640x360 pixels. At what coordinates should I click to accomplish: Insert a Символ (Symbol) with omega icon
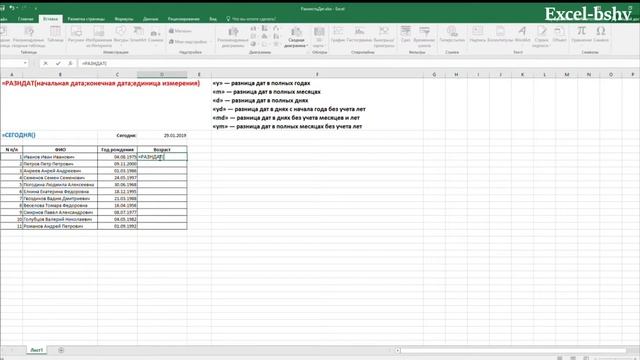pyautogui.click(x=601, y=34)
